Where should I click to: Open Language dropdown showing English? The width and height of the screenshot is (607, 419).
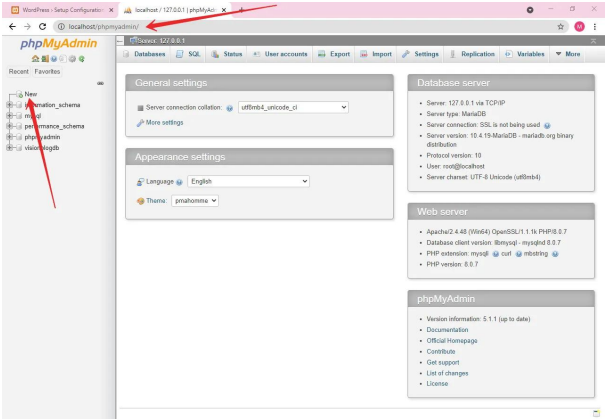tap(248, 181)
